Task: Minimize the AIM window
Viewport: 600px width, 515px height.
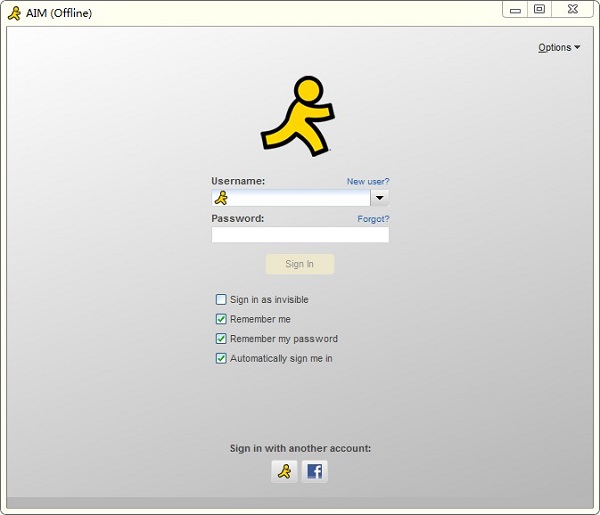Action: 515,9
